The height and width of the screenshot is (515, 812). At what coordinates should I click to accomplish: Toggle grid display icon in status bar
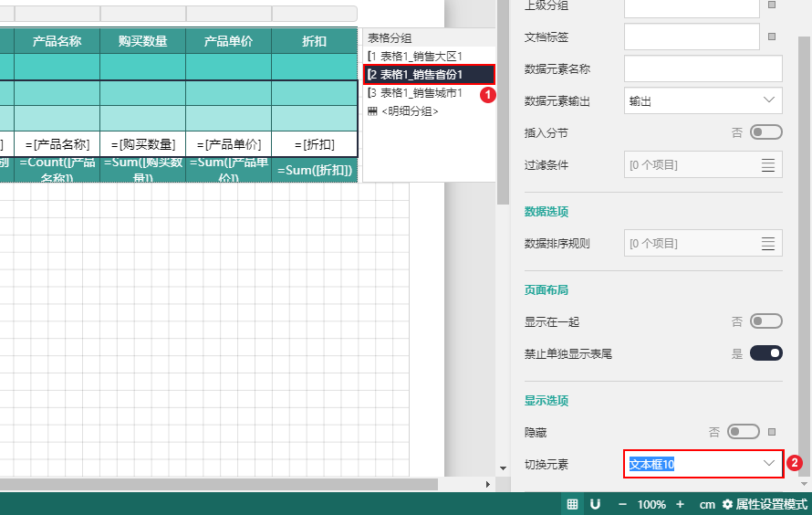pyautogui.click(x=572, y=504)
